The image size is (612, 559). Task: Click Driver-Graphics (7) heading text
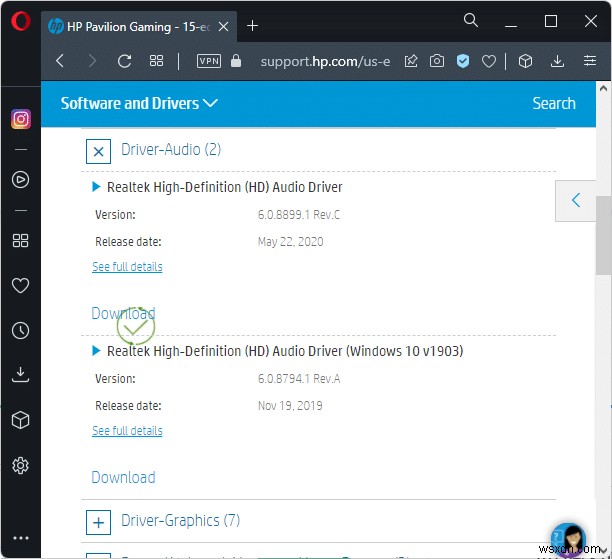tap(180, 520)
